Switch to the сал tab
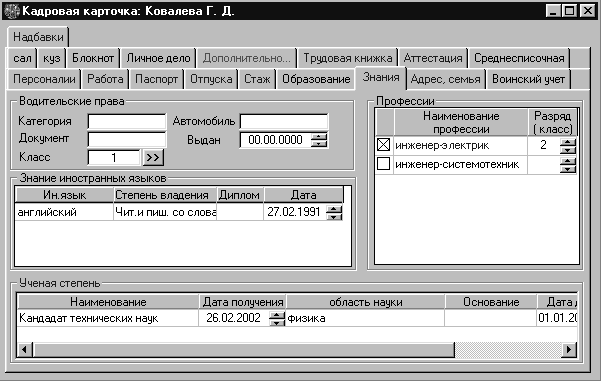601x381 pixels. [22, 58]
